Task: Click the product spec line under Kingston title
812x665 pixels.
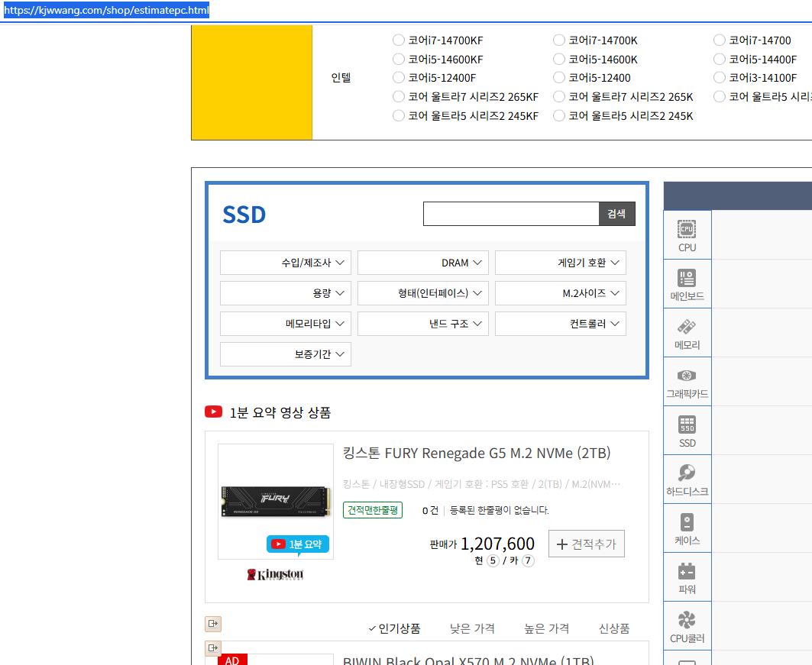Action: (481, 484)
